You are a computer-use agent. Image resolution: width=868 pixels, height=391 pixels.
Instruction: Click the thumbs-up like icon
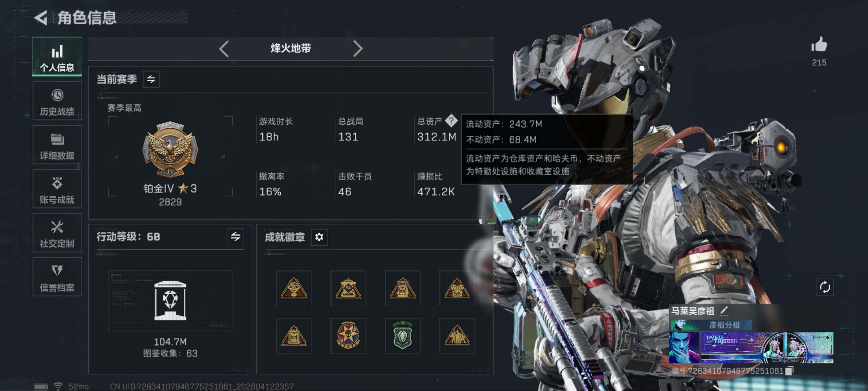pyautogui.click(x=819, y=44)
